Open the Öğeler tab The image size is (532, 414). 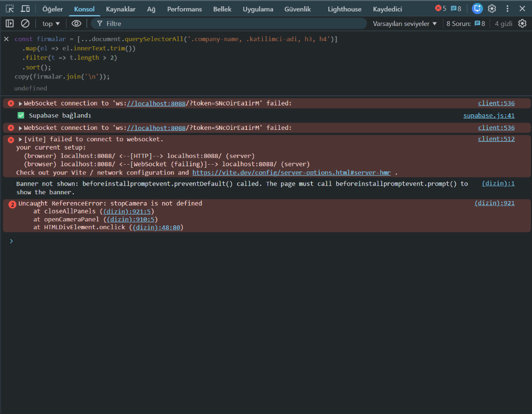pyautogui.click(x=52, y=9)
